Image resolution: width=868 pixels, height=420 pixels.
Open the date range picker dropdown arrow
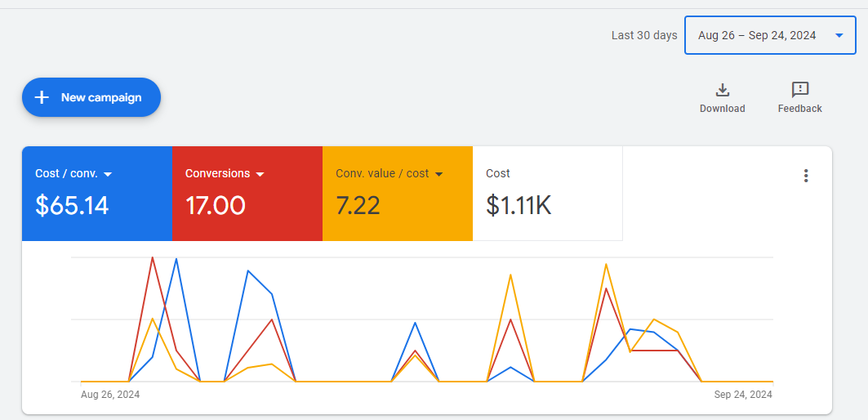pos(839,35)
